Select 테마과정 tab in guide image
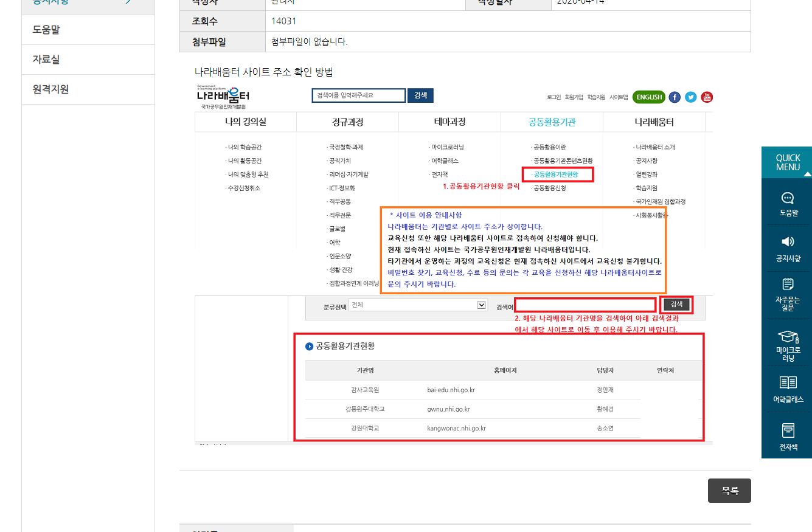 449,122
